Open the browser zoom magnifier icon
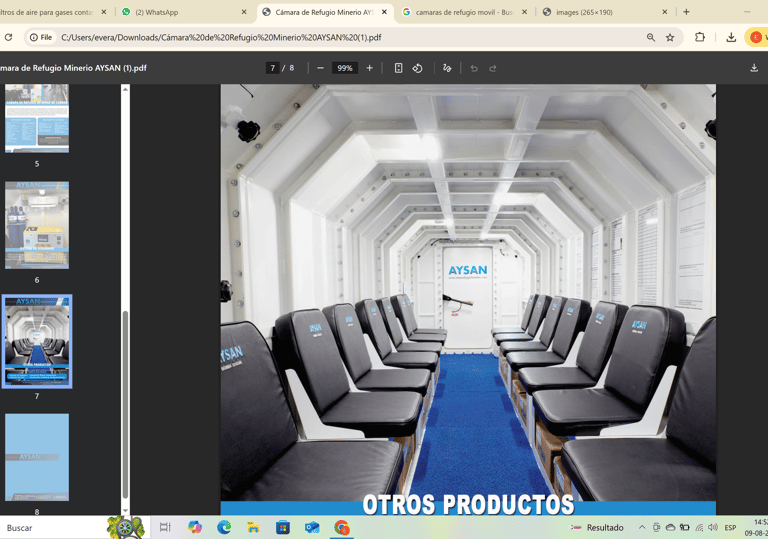 pyautogui.click(x=650, y=37)
